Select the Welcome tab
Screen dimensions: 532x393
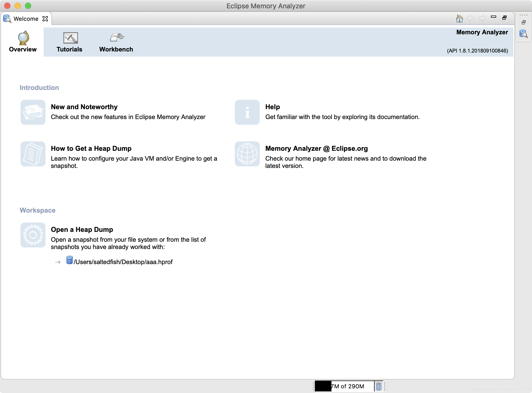[26, 19]
